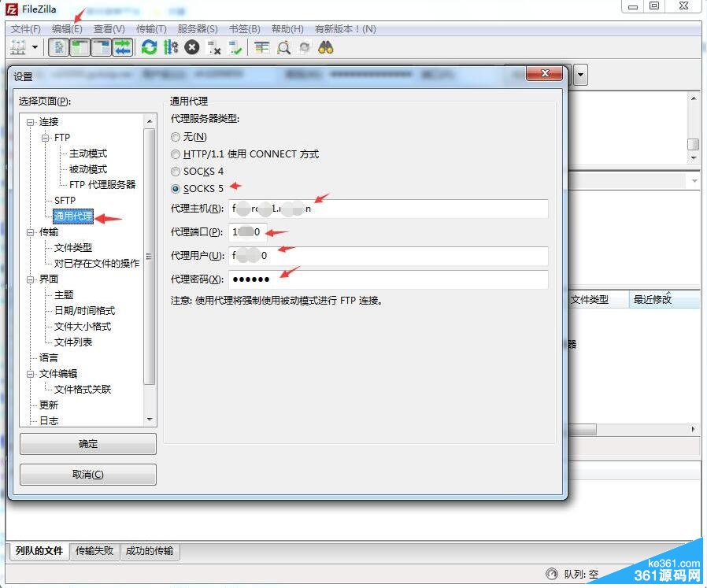Select 对已存在文件的操作 tree item
Screen dimensions: 707x588
pyautogui.click(x=97, y=264)
